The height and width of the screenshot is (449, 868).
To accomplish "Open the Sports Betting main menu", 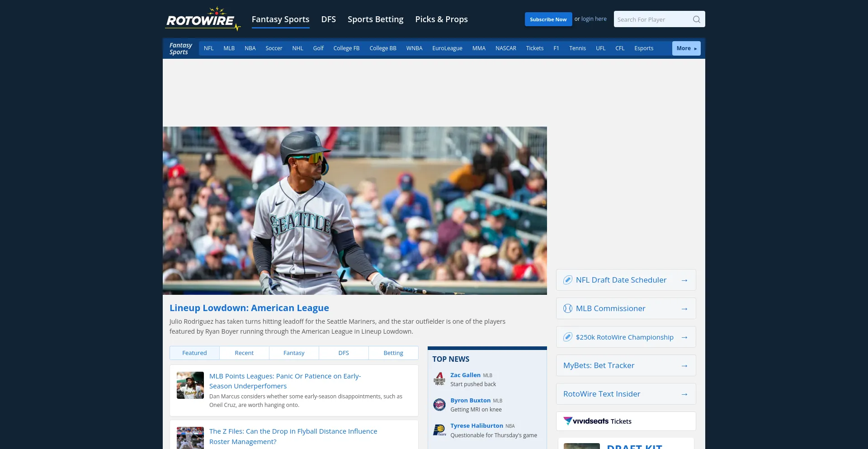I will (375, 19).
